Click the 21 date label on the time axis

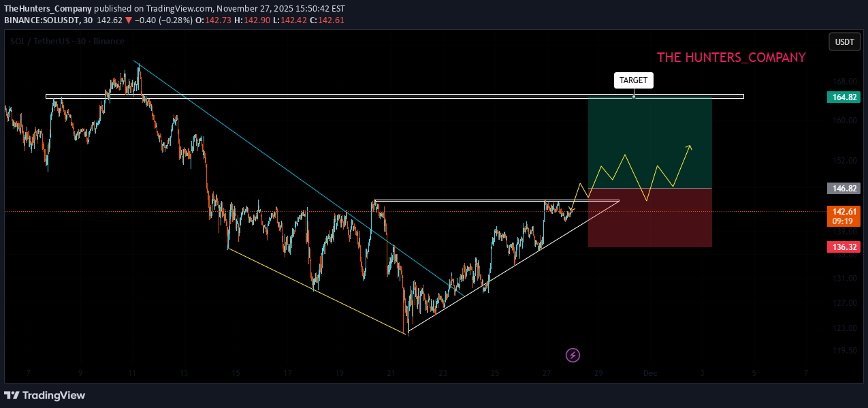[x=391, y=373]
